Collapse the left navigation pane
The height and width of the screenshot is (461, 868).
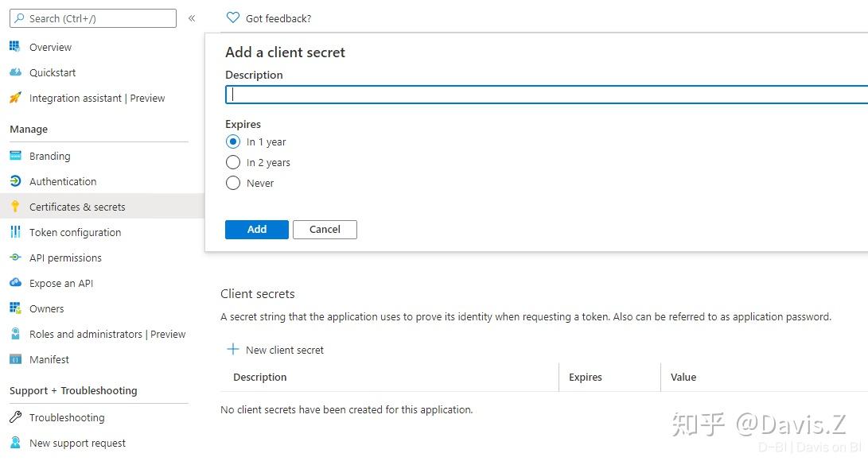[x=192, y=17]
